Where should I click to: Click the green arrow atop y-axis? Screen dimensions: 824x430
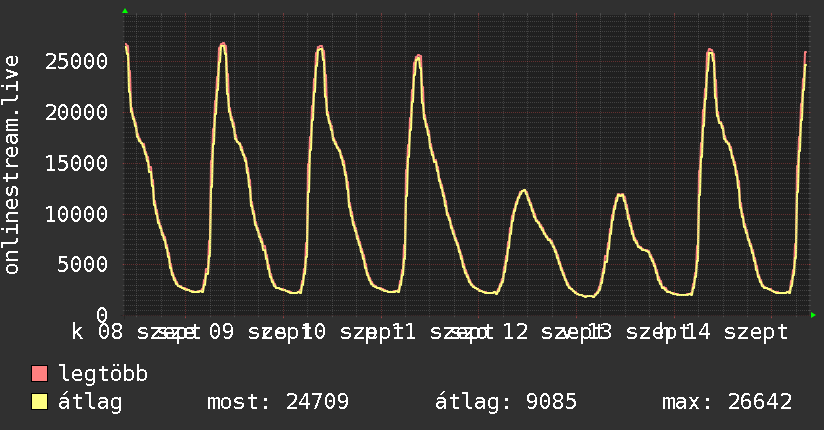coord(125,11)
